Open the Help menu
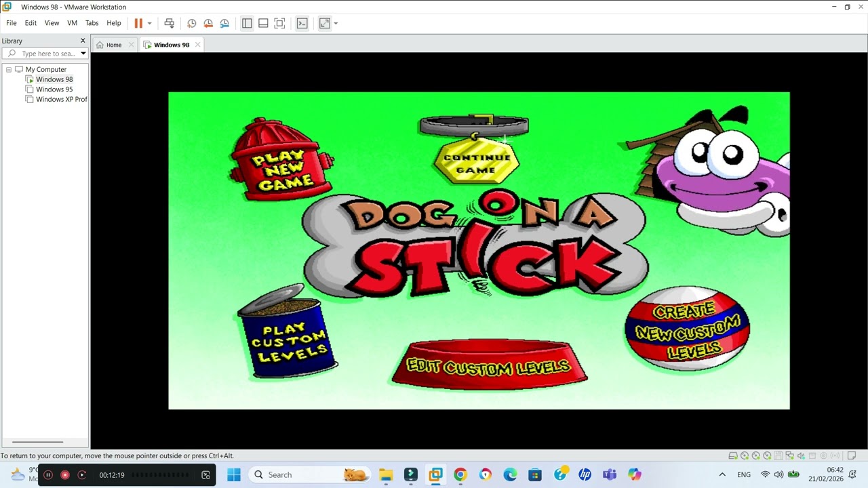Viewport: 868px width, 488px height. click(114, 23)
